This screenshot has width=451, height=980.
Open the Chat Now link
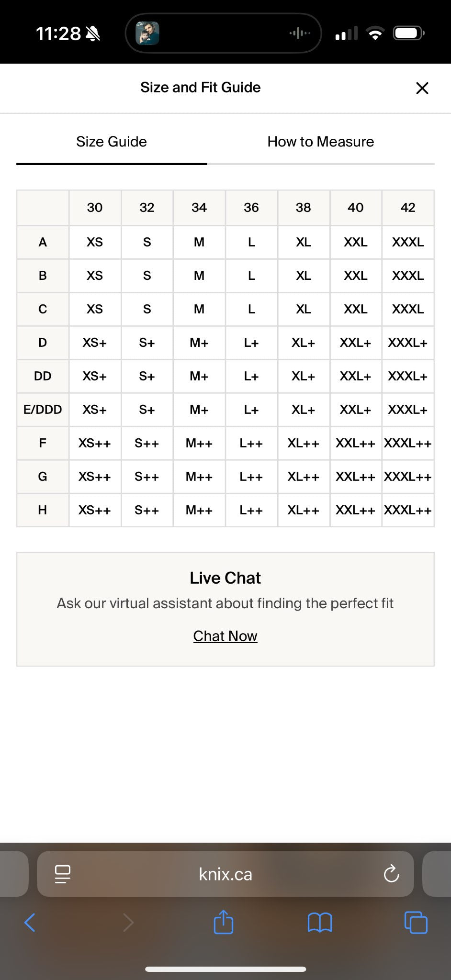click(225, 636)
